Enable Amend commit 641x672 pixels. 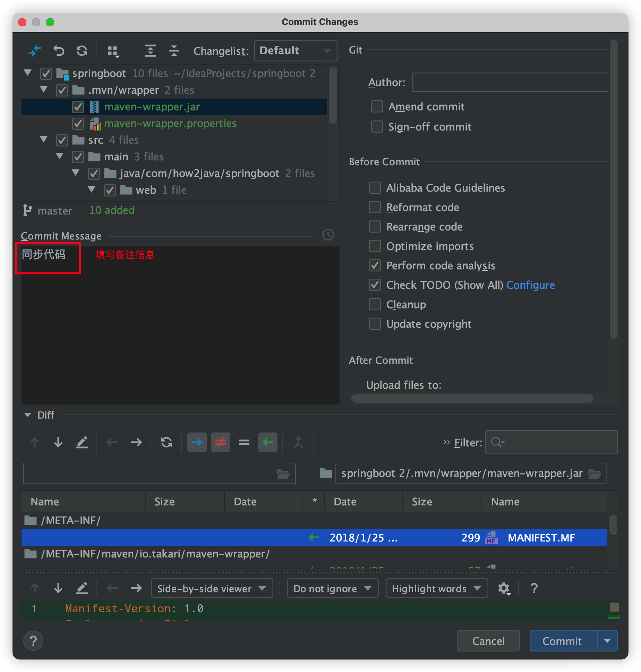click(x=377, y=107)
